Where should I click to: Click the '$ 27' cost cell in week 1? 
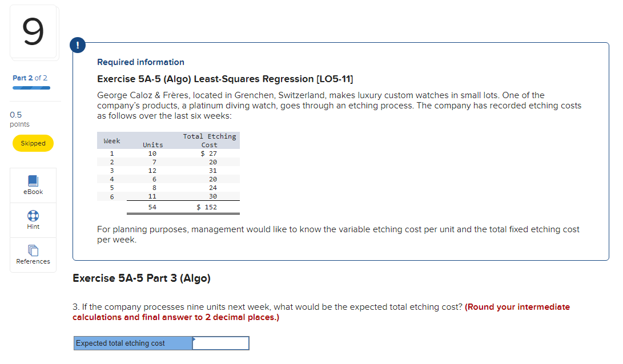(x=208, y=153)
